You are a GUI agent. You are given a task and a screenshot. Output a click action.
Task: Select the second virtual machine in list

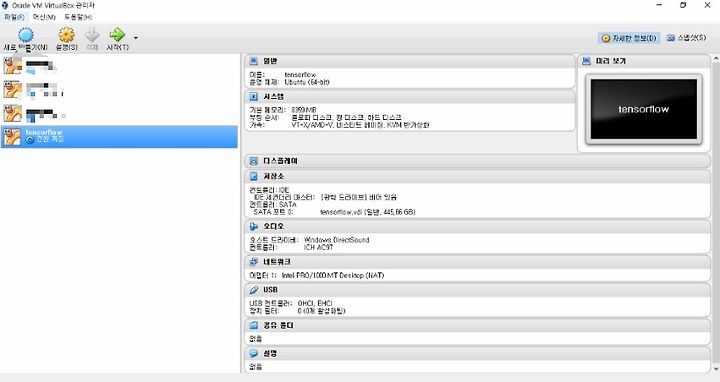click(x=119, y=90)
